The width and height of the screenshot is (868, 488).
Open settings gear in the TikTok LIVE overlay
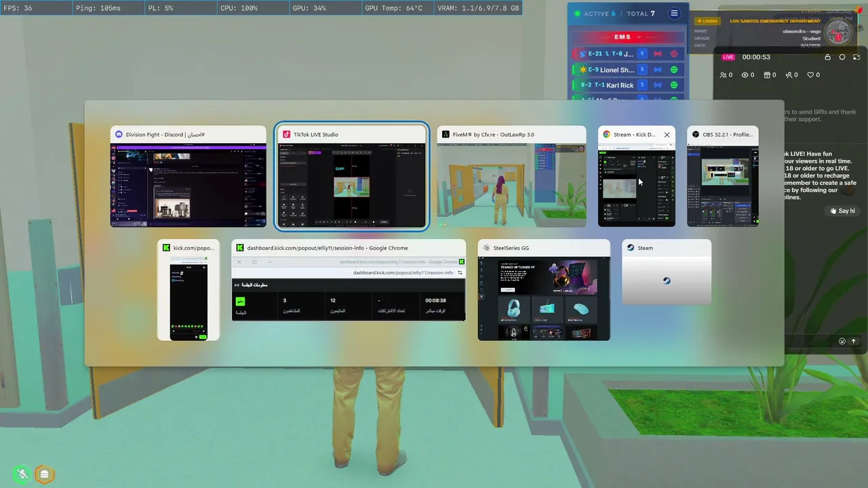(x=842, y=58)
